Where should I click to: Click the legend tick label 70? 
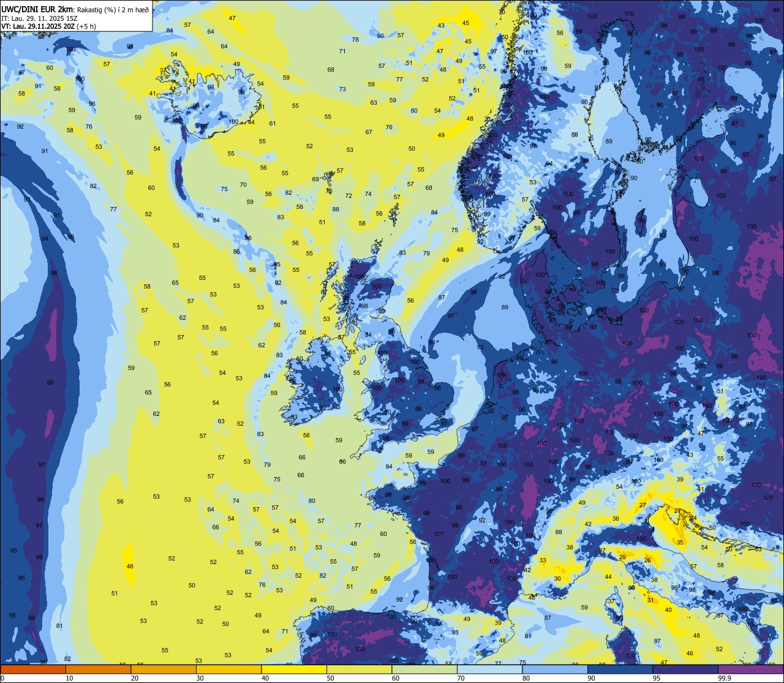[461, 678]
